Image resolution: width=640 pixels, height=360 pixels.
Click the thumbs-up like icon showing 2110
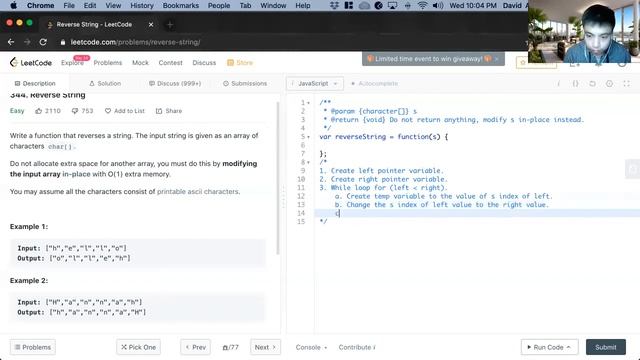(x=38, y=111)
